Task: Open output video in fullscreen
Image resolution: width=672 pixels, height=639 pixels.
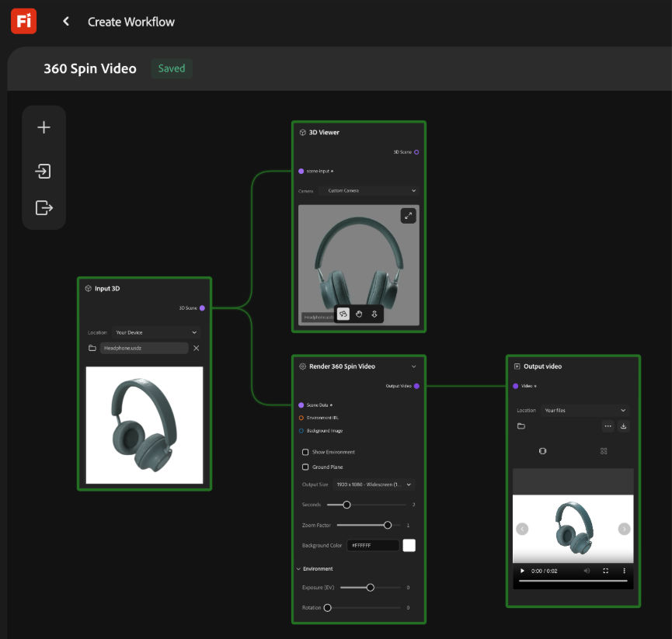Action: pyautogui.click(x=605, y=571)
